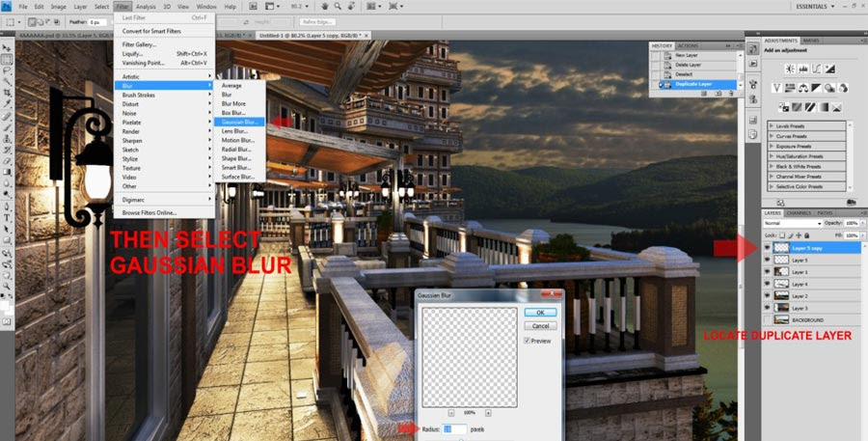The image size is (868, 441).
Task: Switch to the Masks tab
Action: [x=811, y=41]
